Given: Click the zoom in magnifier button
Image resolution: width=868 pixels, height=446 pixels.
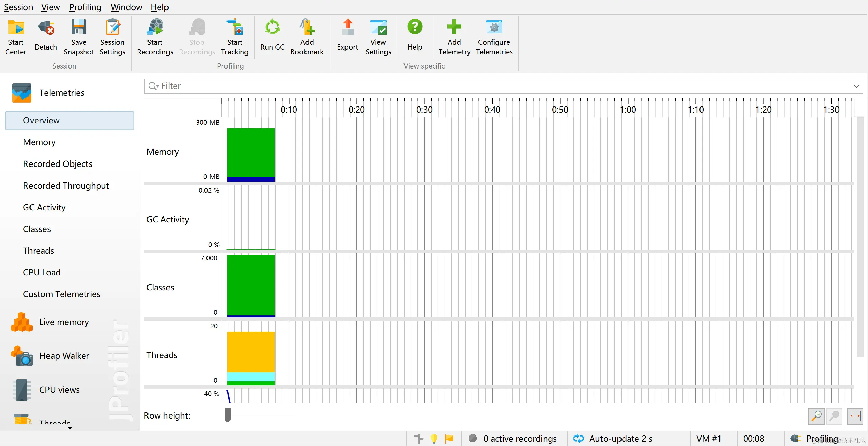Looking at the screenshot, I should pos(816,416).
